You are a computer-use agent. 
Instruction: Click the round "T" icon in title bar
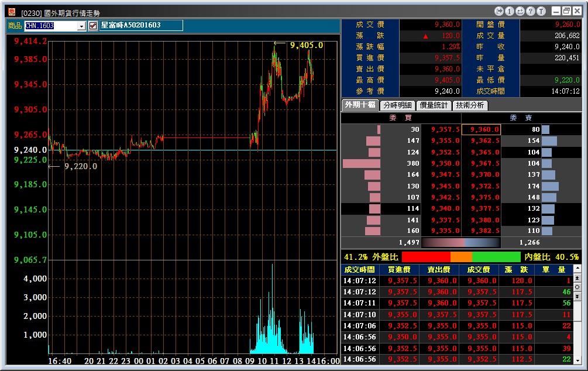[x=541, y=11]
